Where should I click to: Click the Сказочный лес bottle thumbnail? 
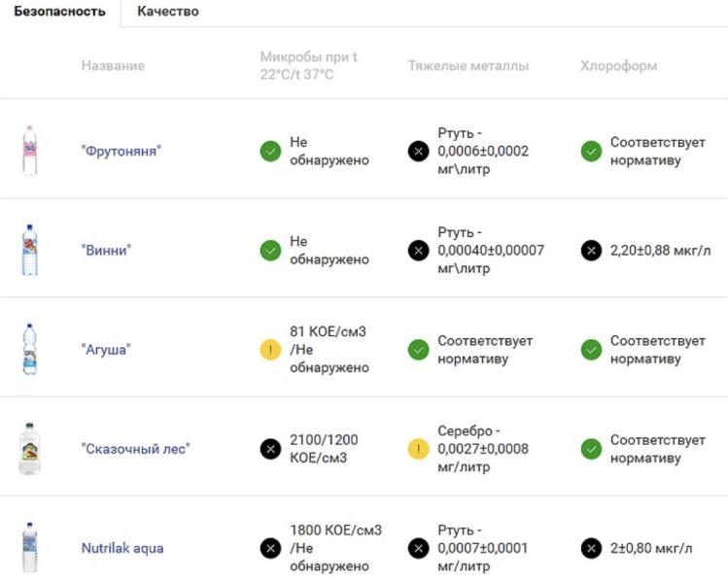30,448
